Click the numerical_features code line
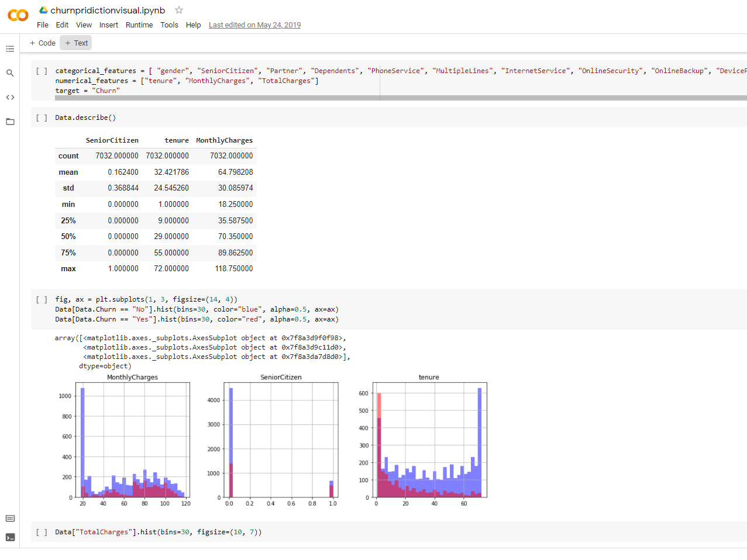 tap(187, 81)
